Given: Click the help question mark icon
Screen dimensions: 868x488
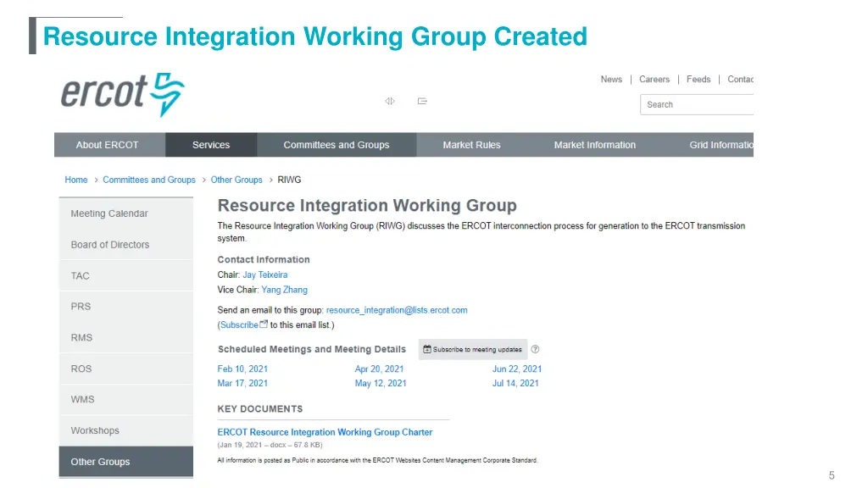Looking at the screenshot, I should (x=536, y=349).
